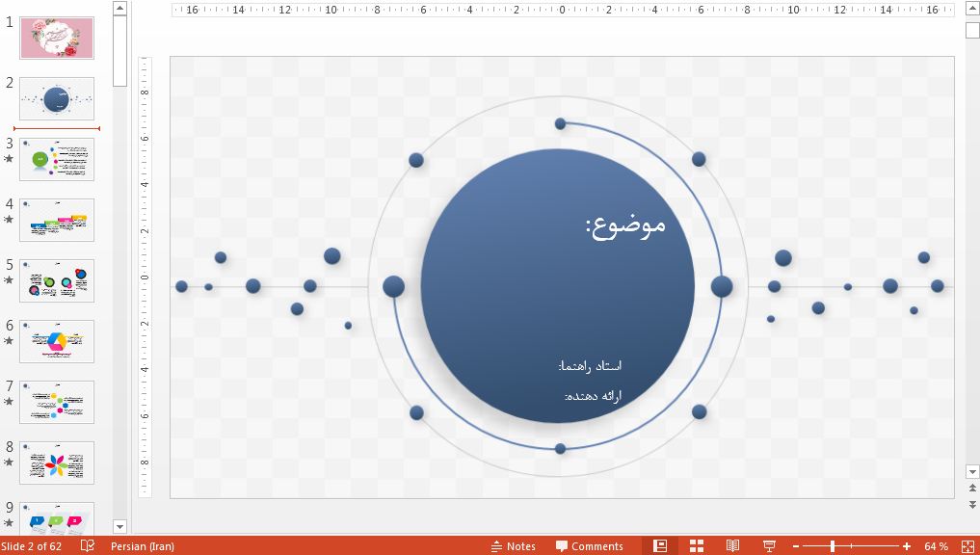Start the slide show from status bar
Viewport: 980px width, 555px height.
[768, 545]
